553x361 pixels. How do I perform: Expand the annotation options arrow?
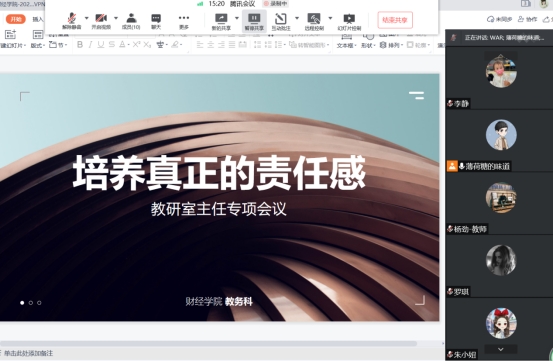point(297,18)
